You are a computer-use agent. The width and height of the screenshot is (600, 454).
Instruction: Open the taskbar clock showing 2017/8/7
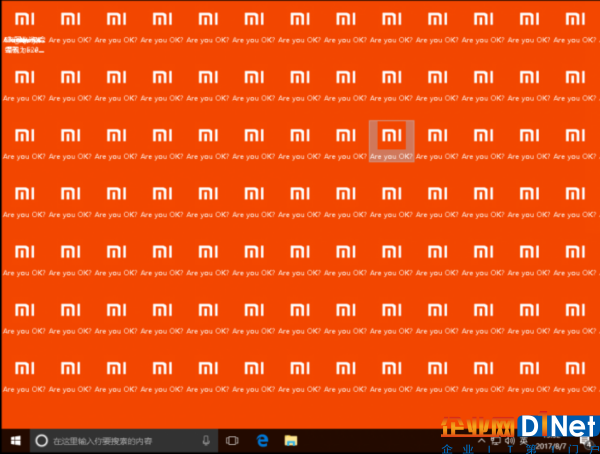pos(551,441)
